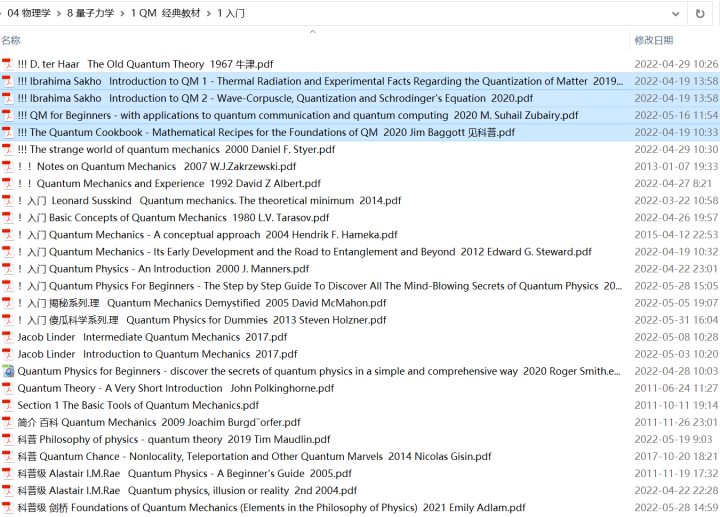The image size is (720, 517).
Task: Expand the chevron after '1 QM 经典教材' breadcrumb
Action: 208,14
